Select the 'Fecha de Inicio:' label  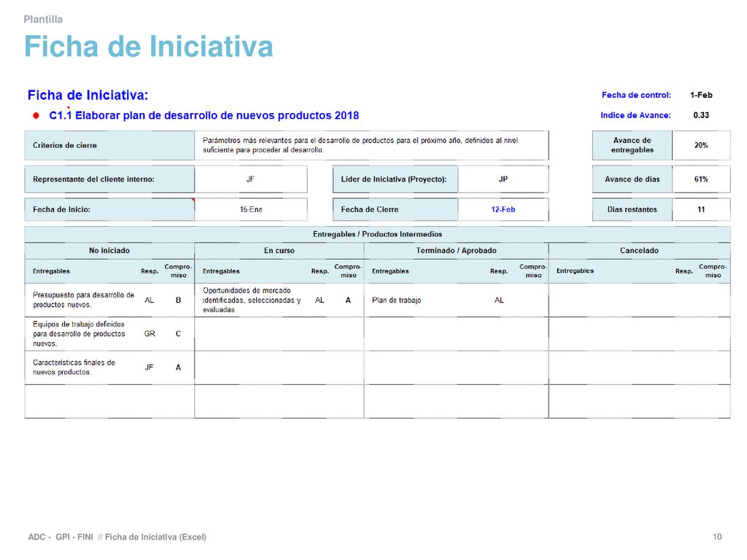[109, 209]
